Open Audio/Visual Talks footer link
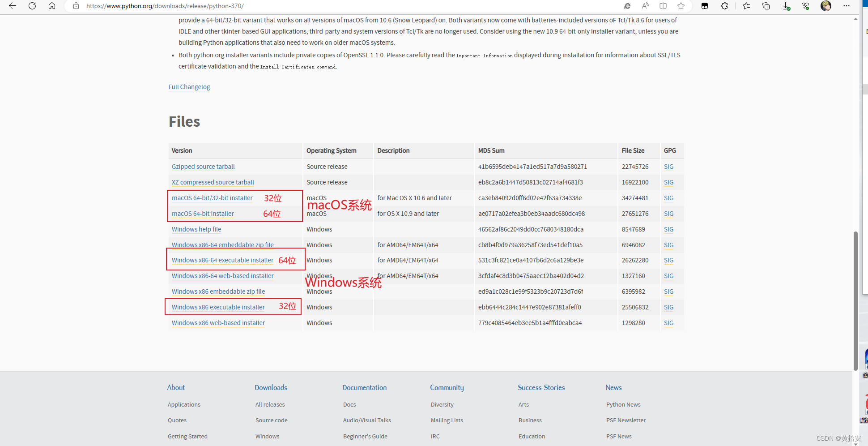Screen dimensions: 868x446 point(367,420)
